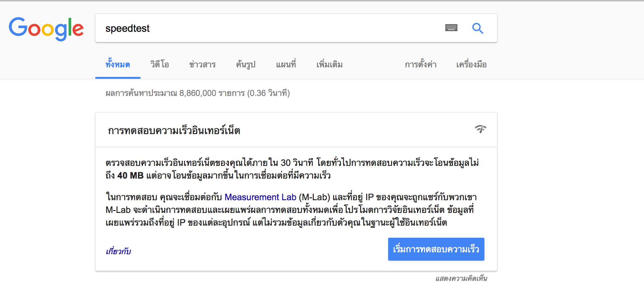The width and height of the screenshot is (644, 293).
Task: Select the ทั้งหมด tab
Action: tap(118, 65)
